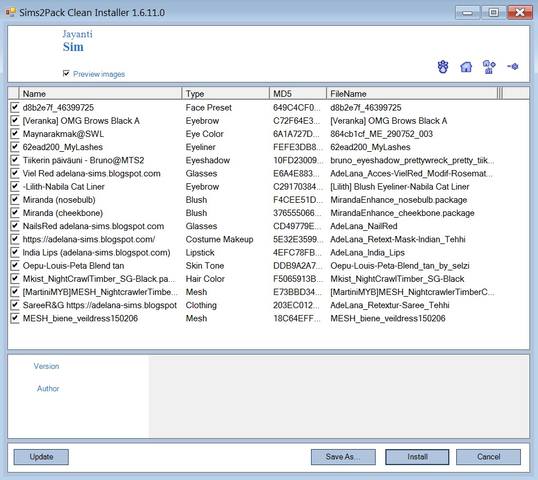Toggle the Preview images checkbox
This screenshot has height=480, width=538.
point(66,73)
